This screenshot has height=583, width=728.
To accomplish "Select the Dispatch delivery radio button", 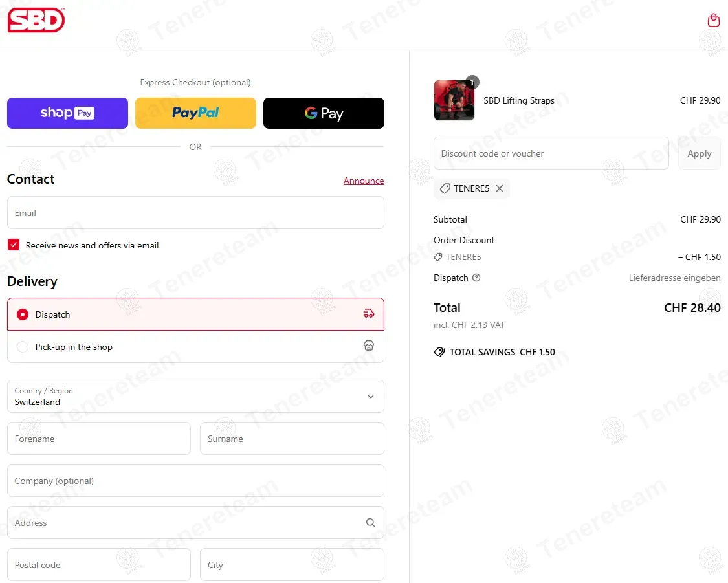I will (x=23, y=314).
